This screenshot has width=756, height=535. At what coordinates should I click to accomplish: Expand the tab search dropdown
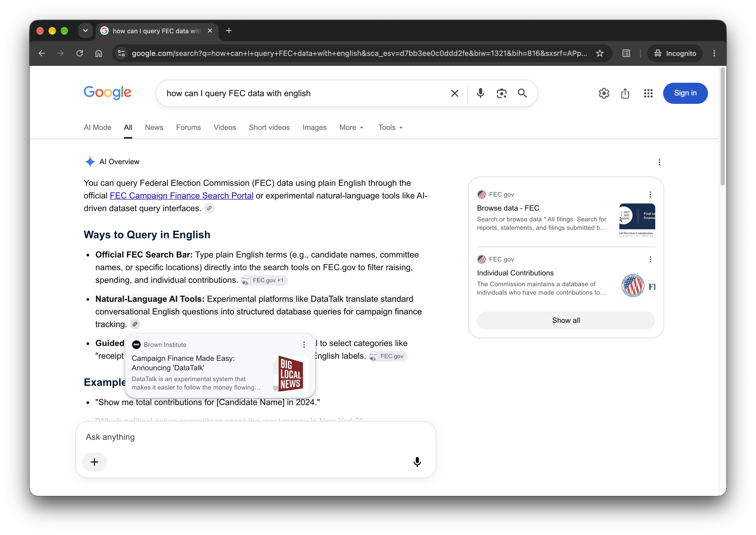85,31
